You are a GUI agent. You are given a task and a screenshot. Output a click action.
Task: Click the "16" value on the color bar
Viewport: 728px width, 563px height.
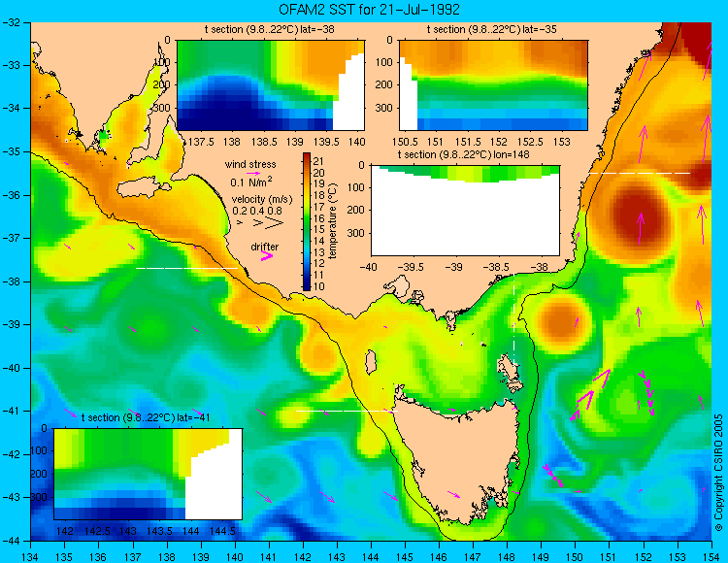pyautogui.click(x=319, y=218)
